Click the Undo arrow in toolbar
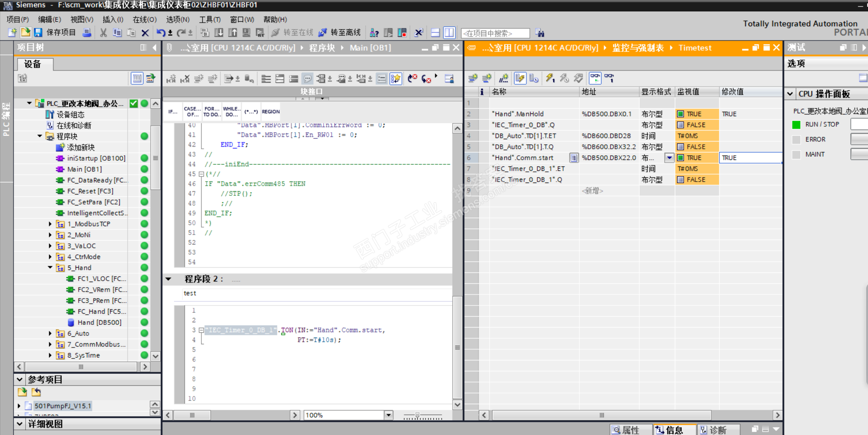868x435 pixels. pos(160,33)
